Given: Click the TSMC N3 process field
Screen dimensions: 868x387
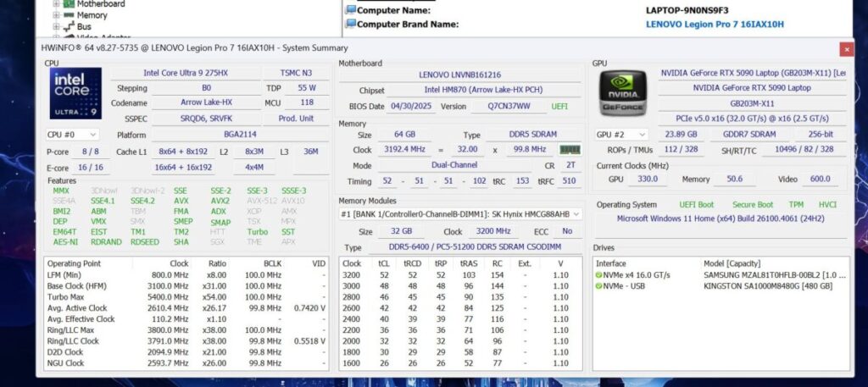Looking at the screenshot, I should pos(296,73).
